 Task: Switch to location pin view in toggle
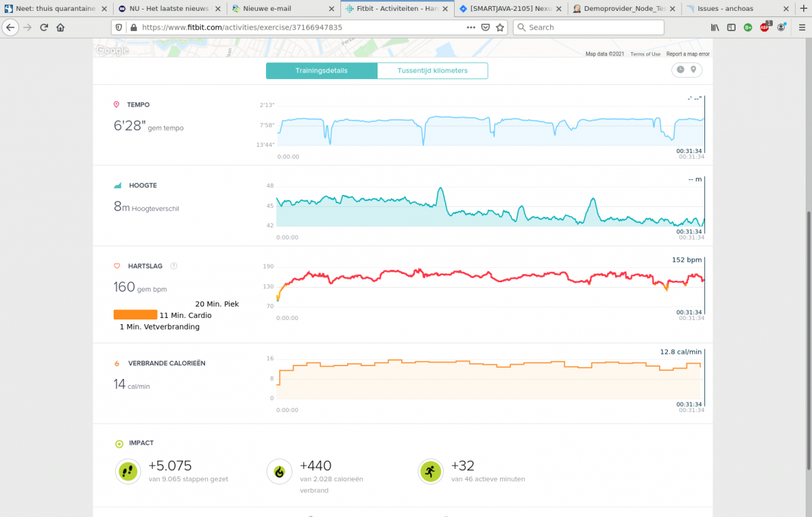click(694, 70)
